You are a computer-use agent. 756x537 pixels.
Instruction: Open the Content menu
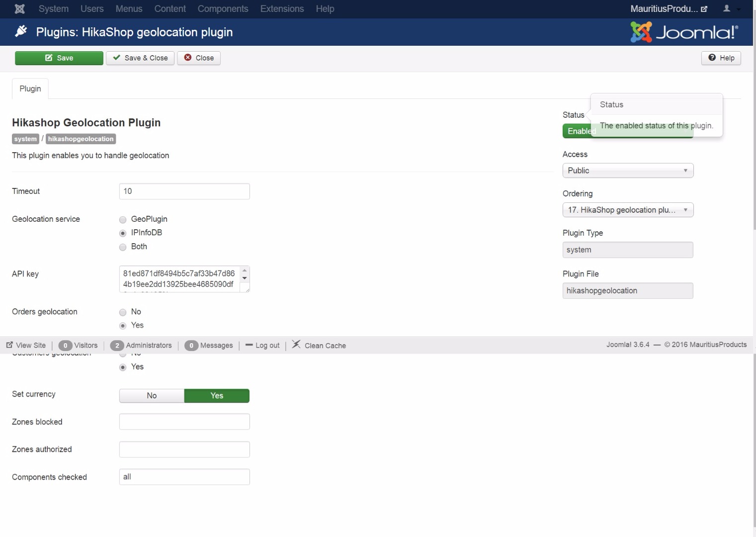170,9
